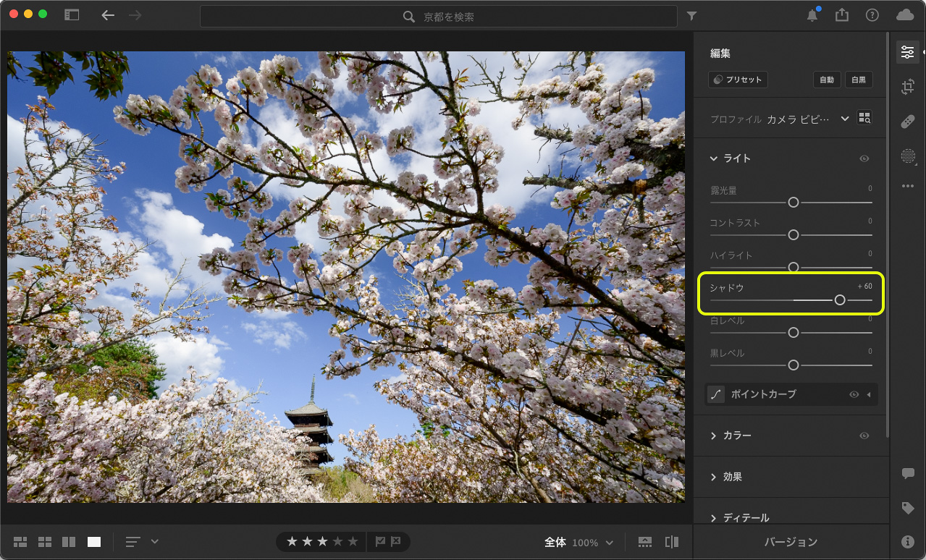This screenshot has width=926, height=560.
Task: Open the comments speech bubble panel
Action: [908, 474]
